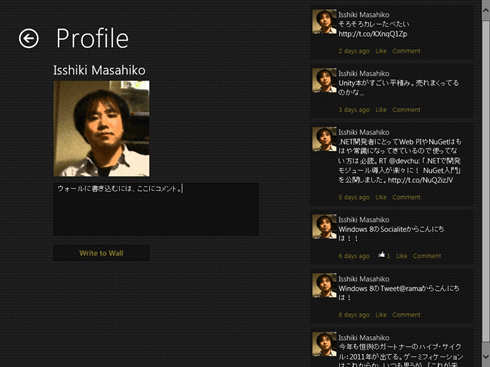Viewport: 490px width, 367px height.
Task: Go back using the circled arrow icon
Action: click(x=29, y=38)
